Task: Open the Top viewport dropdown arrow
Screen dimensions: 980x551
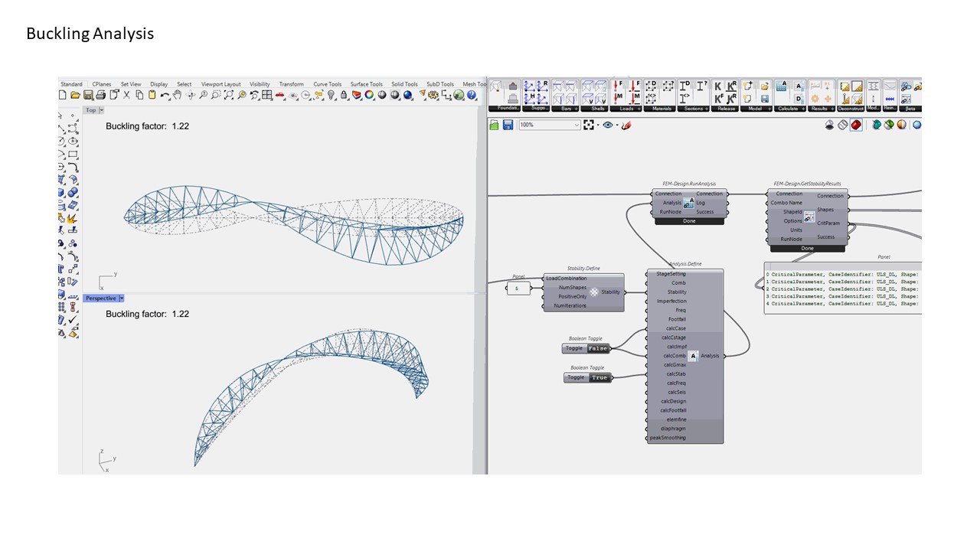Action: [101, 110]
